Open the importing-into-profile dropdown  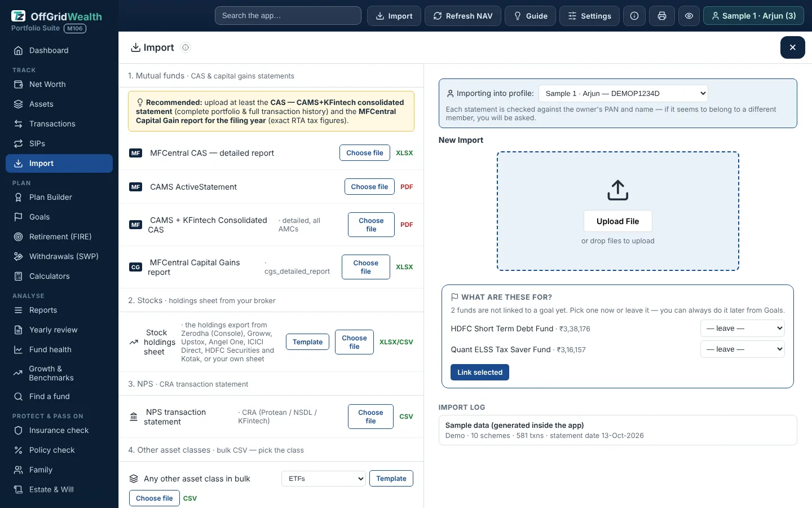point(623,93)
